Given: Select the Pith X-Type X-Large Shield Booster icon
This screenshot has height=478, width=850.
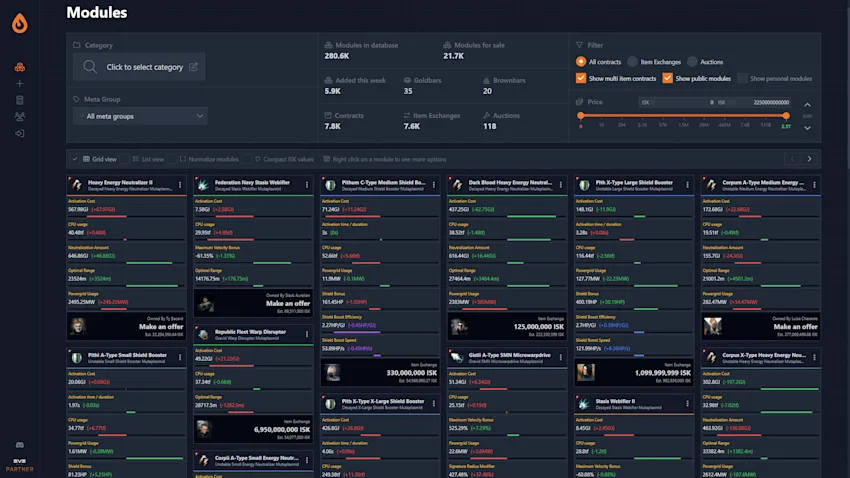Looking at the screenshot, I should (330, 404).
